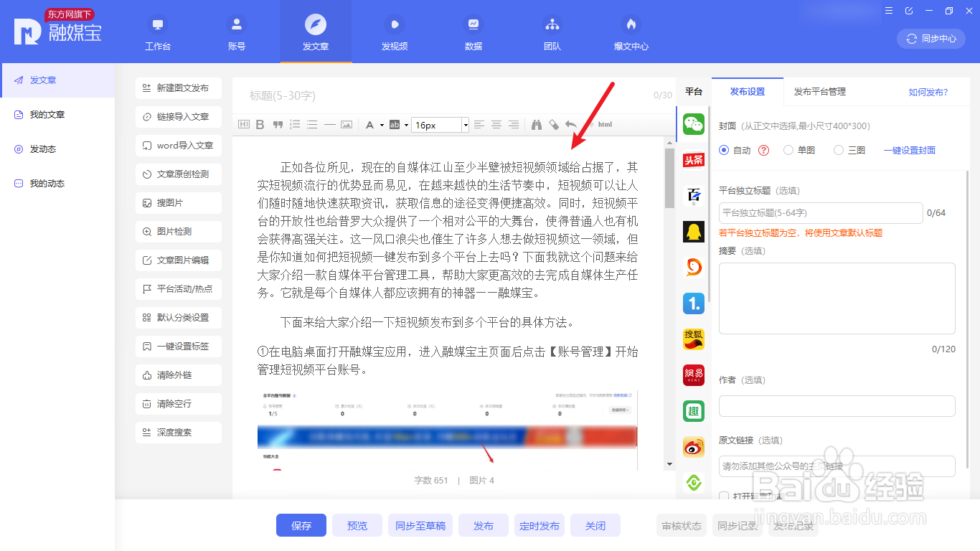Viewport: 980px width, 551px height.
Task: Insert blockquote using quote icon
Action: [x=278, y=125]
